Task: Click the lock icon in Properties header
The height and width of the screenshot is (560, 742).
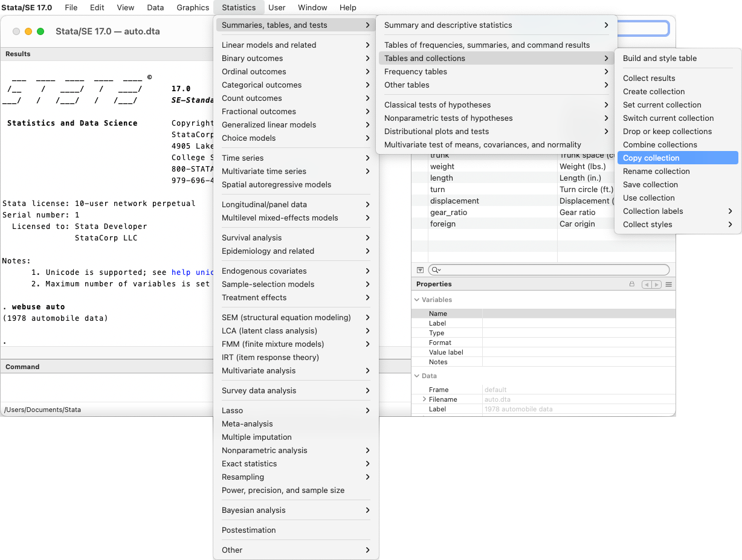Action: point(632,284)
